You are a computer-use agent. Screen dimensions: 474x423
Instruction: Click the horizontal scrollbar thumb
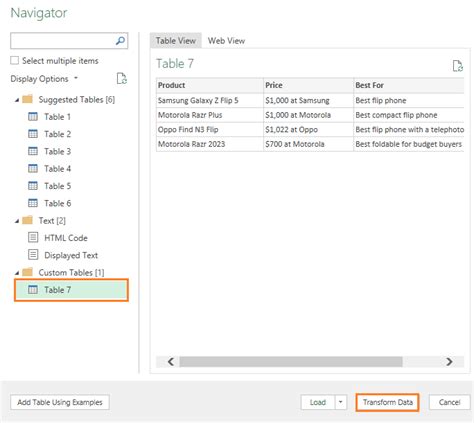pos(291,362)
